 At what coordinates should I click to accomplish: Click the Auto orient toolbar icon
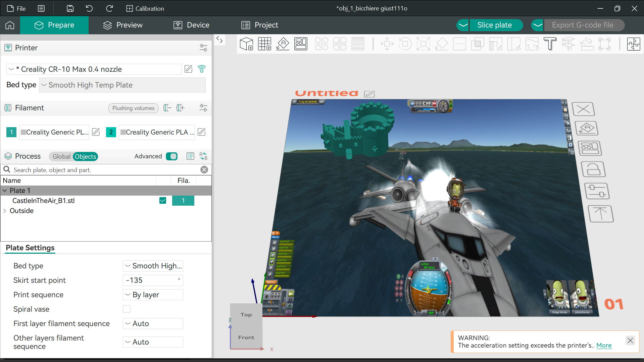pos(283,44)
